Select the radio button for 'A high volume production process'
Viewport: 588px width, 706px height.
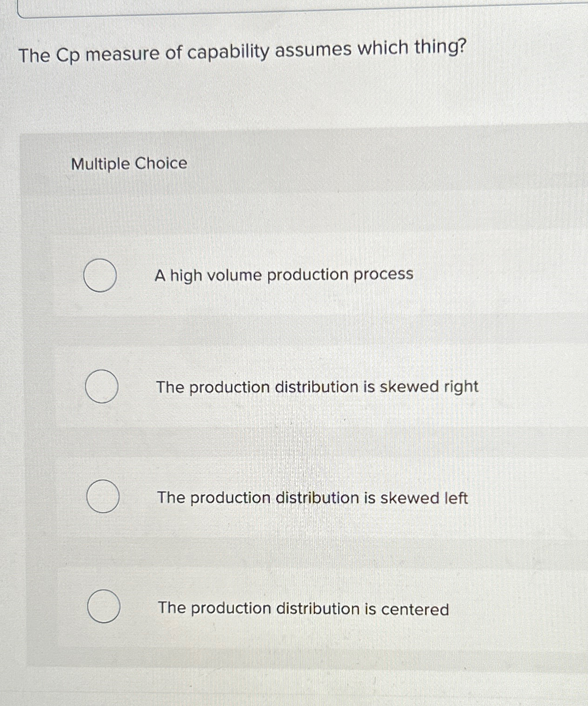101,275
